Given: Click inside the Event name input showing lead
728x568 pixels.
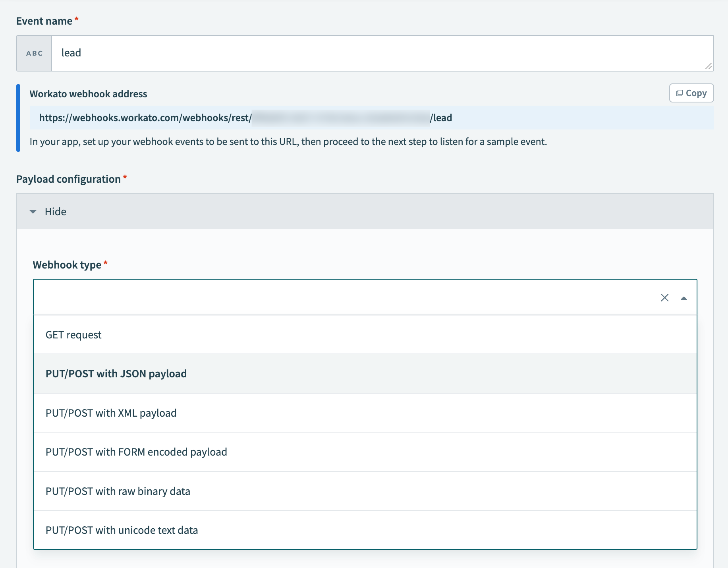Looking at the screenshot, I should click(x=238, y=52).
